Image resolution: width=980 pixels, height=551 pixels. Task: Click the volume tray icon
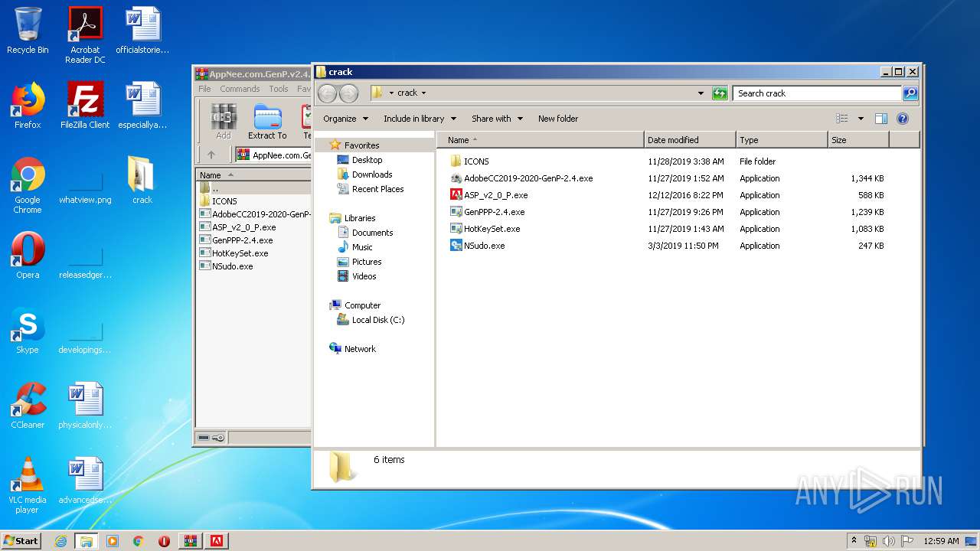pyautogui.click(x=889, y=541)
